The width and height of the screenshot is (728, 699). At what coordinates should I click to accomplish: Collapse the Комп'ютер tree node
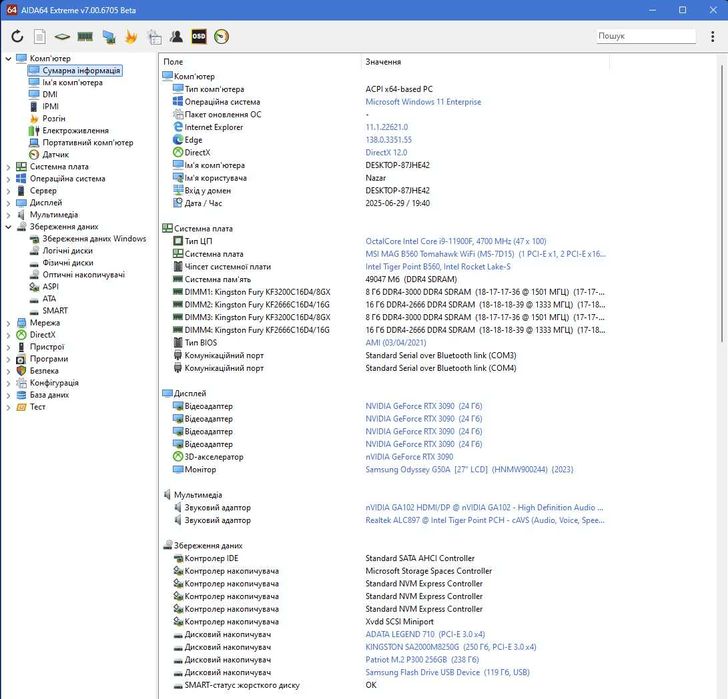tap(8, 58)
